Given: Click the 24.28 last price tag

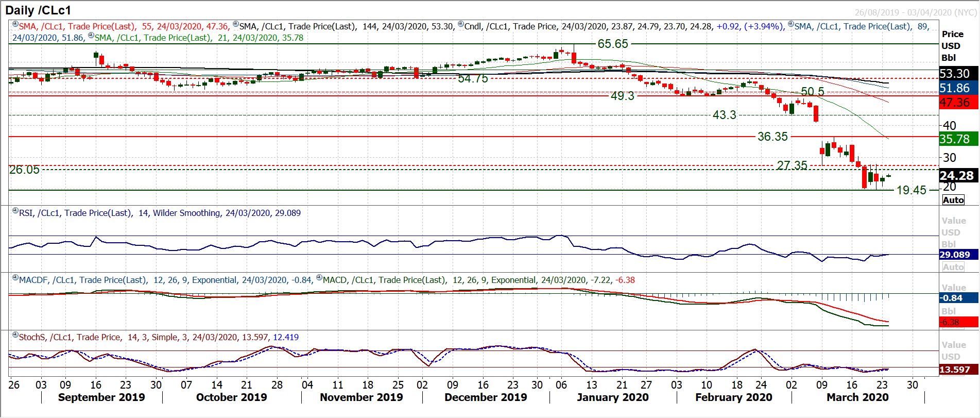Looking at the screenshot, I should tap(958, 176).
